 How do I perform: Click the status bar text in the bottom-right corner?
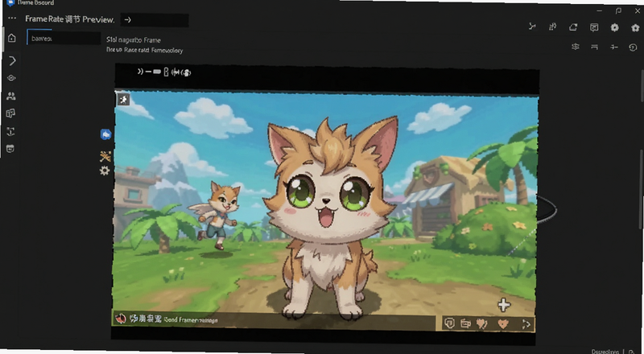[x=605, y=352]
